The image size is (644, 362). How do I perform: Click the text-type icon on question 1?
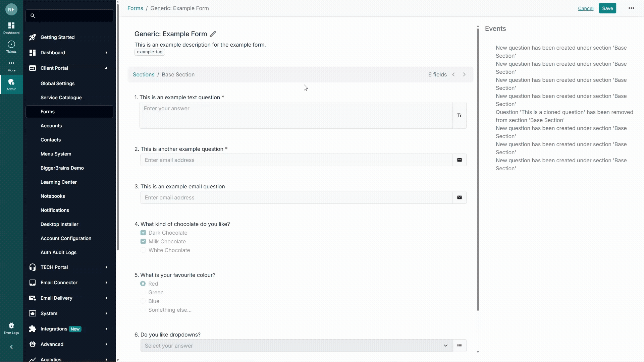(459, 115)
